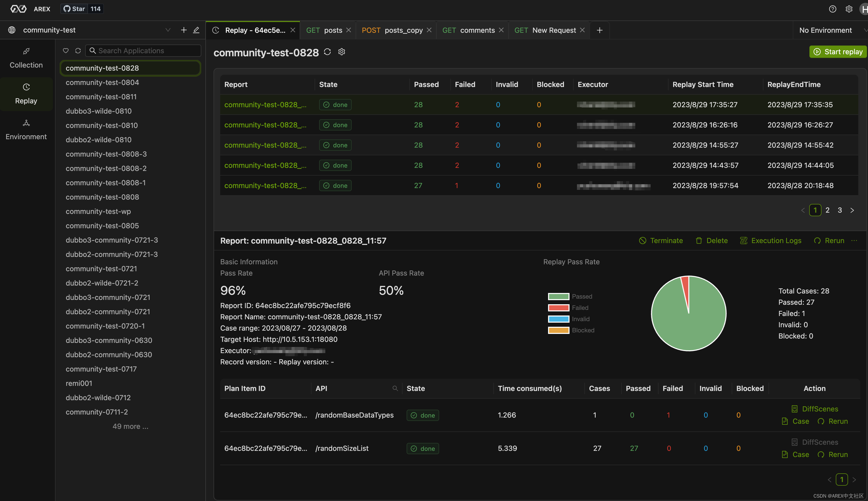Switch to Environment section in sidebar
Screen dimensions: 868x501
coord(26,129)
